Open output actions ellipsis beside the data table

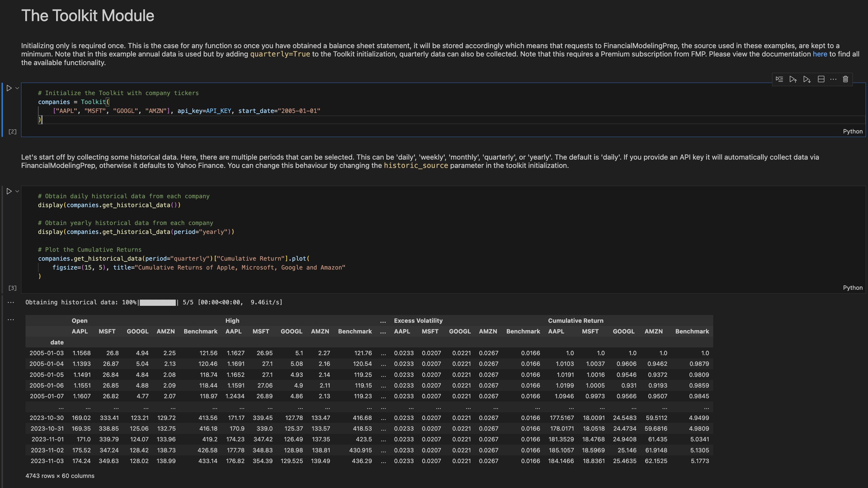point(11,319)
